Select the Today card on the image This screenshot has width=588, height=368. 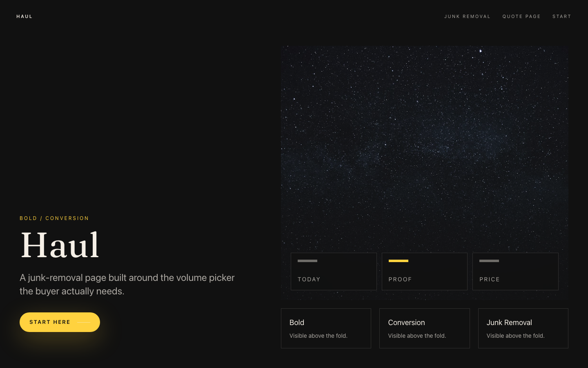334,272
